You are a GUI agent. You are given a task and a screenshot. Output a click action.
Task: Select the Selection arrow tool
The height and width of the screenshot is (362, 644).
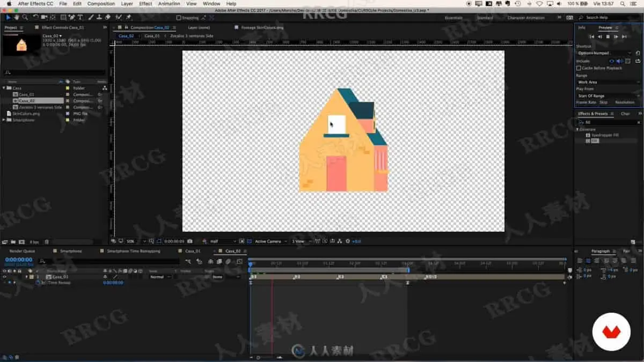point(9,17)
